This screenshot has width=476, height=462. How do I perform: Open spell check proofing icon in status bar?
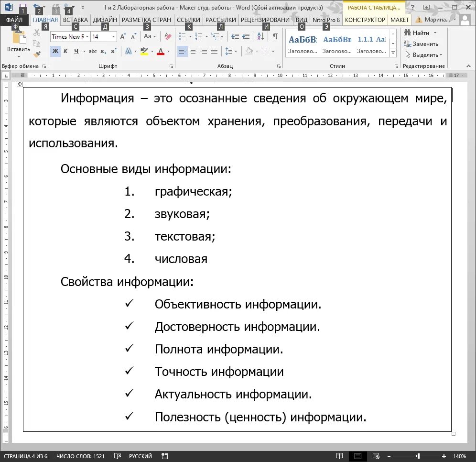(118, 456)
